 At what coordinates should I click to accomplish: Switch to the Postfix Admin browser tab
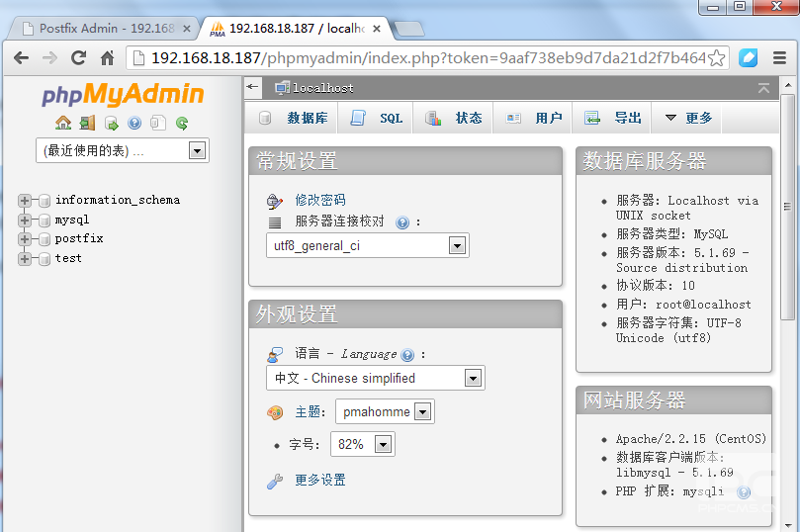click(105, 28)
